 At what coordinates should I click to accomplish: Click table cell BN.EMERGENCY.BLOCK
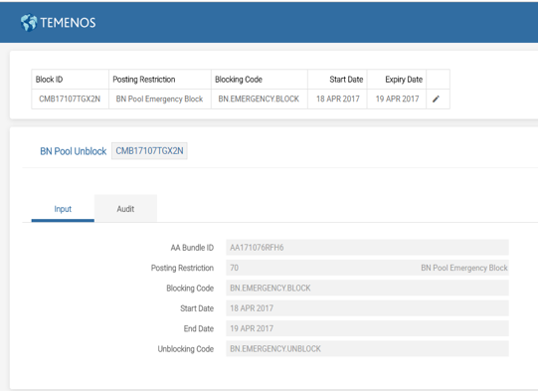pyautogui.click(x=259, y=98)
